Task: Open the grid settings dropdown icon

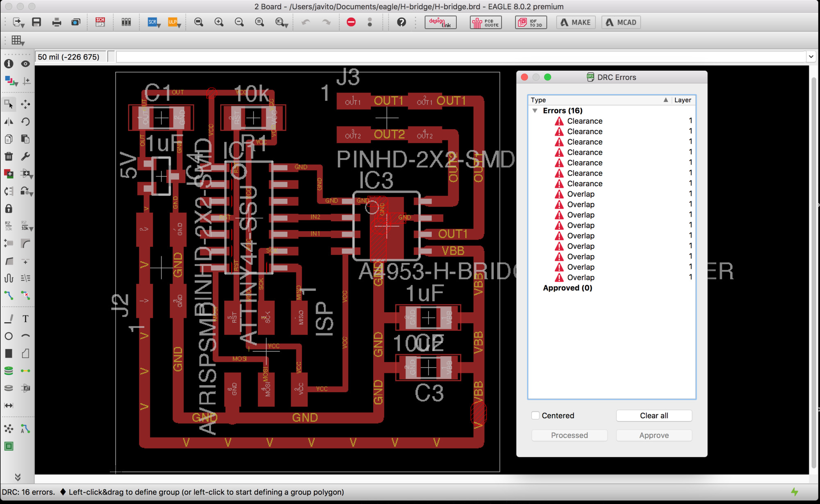Action: coord(18,41)
